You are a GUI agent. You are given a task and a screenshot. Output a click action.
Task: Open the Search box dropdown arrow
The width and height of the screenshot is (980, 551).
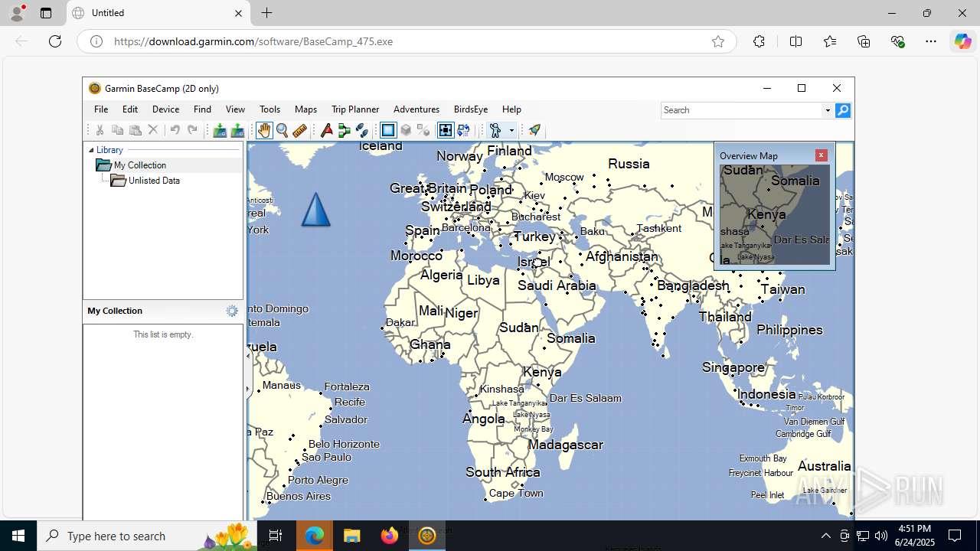828,110
